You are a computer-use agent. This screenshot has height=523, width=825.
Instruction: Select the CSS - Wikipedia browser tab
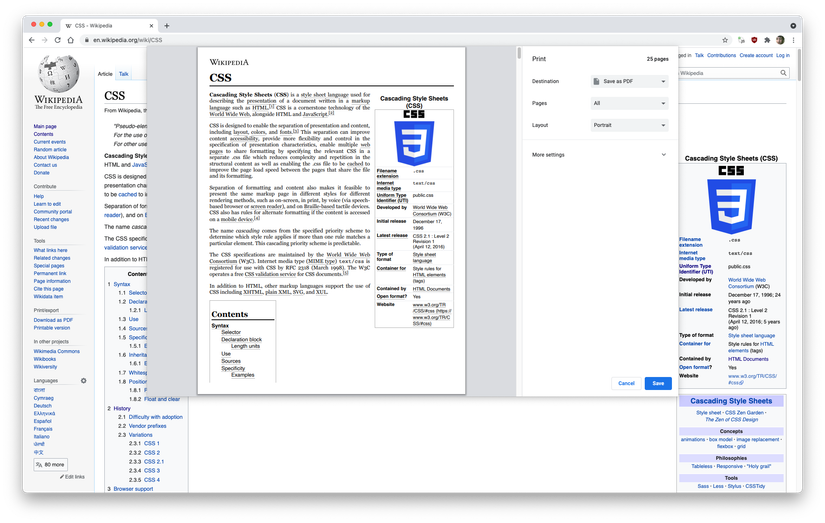pos(109,25)
